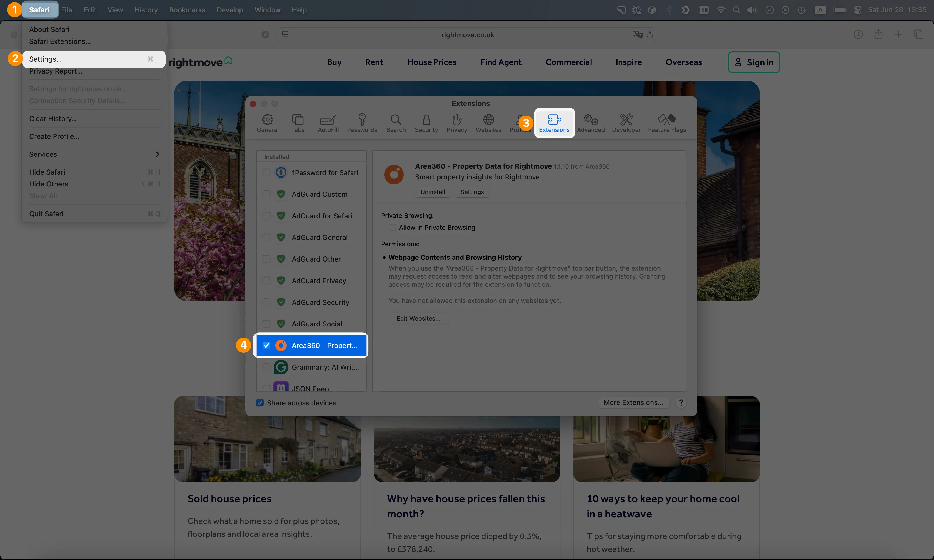Viewport: 934px width, 560px height.
Task: Click the reader view icon in address bar
Action: [x=285, y=35]
